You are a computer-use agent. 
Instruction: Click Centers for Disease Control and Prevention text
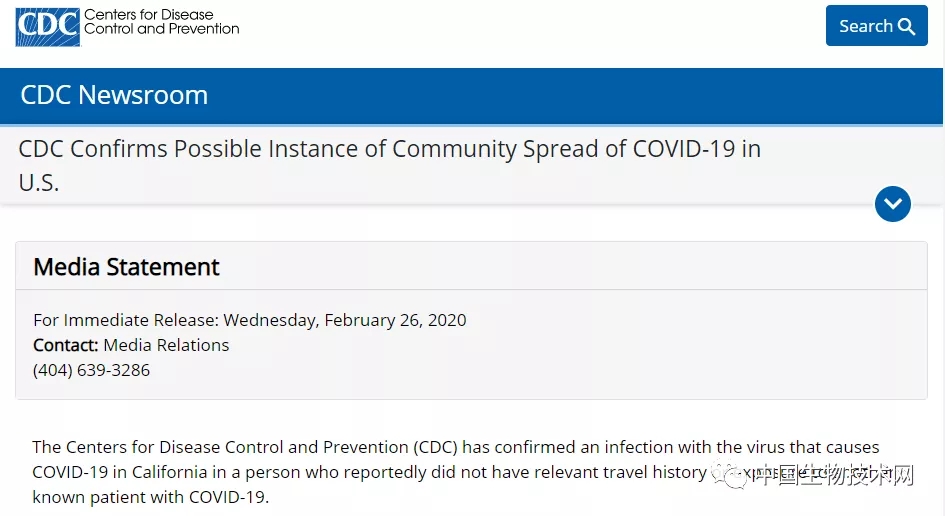click(162, 22)
